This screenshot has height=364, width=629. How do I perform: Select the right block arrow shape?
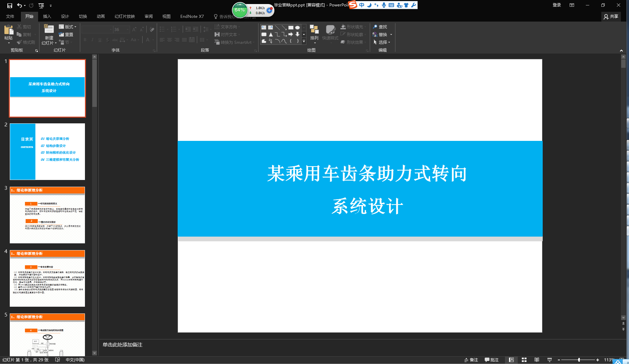tap(291, 34)
